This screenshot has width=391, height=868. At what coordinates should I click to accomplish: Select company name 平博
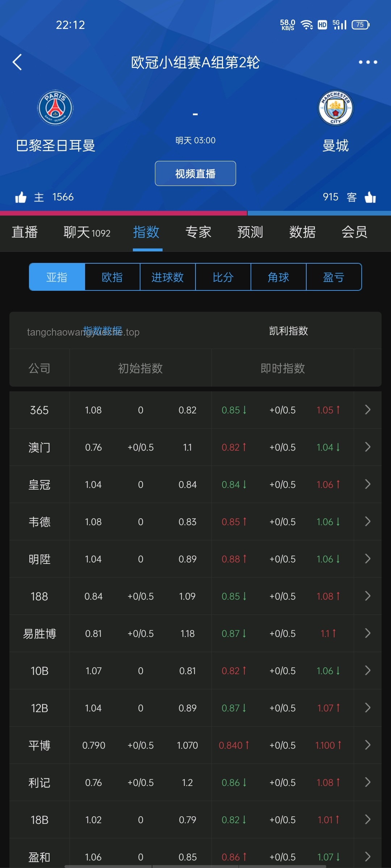click(x=39, y=745)
